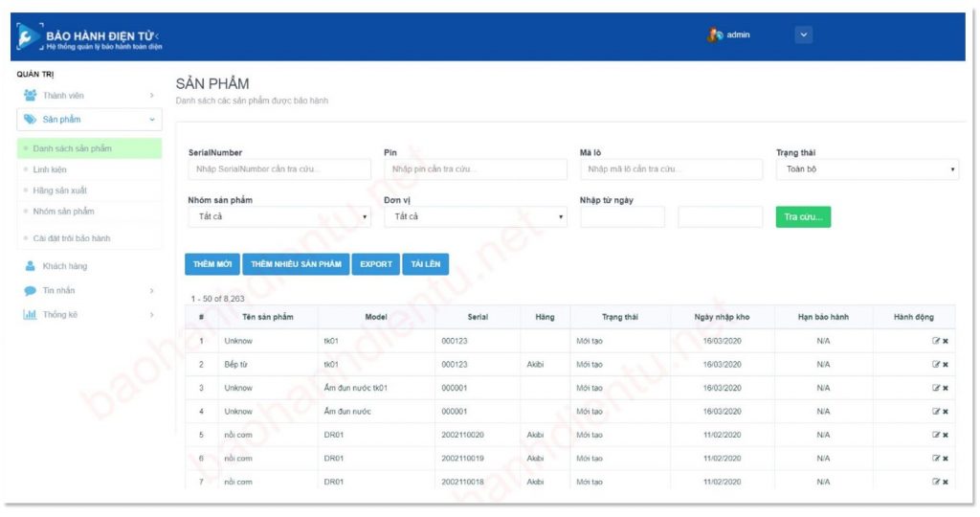This screenshot has width=980, height=517.
Task: Expand the Tin nhắn menu chevron
Action: coord(152,291)
